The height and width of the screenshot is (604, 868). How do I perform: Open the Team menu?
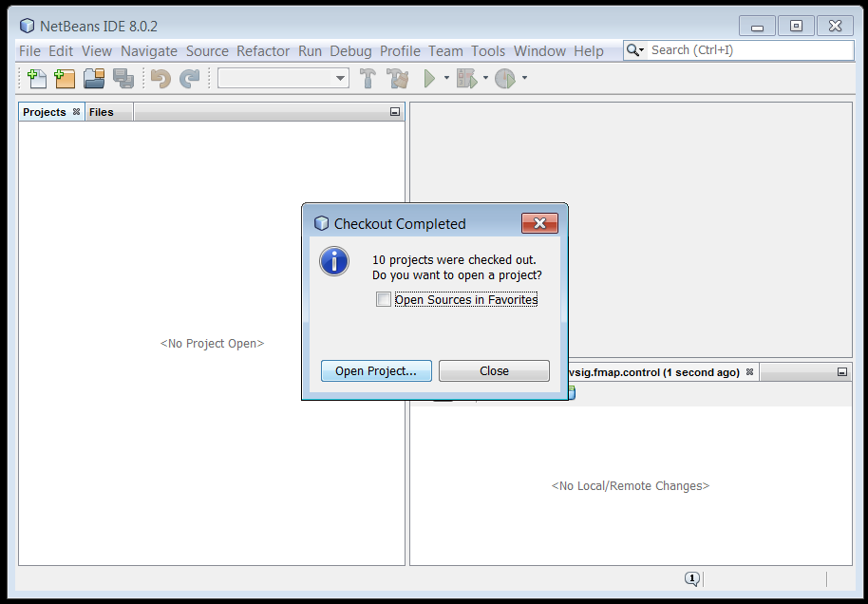(x=445, y=51)
